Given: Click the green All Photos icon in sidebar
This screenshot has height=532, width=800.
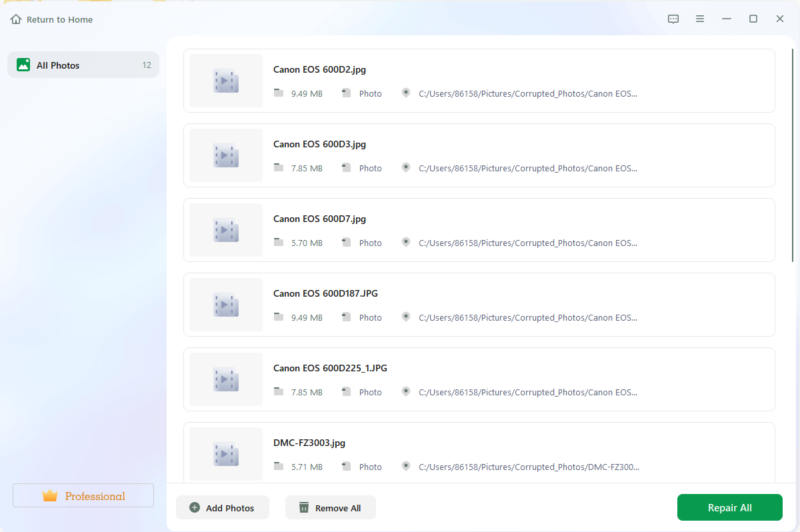Looking at the screenshot, I should tap(23, 65).
